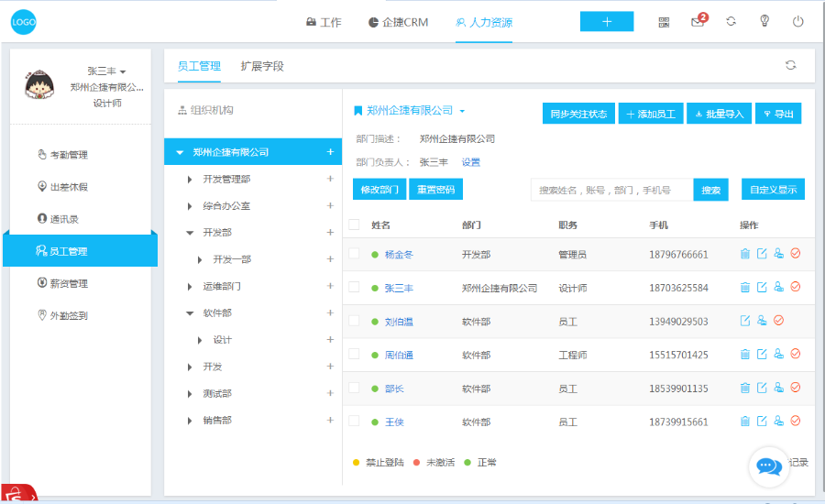This screenshot has width=825, height=504.
Task: Switch to the 扩展字段 tab
Action: (x=262, y=66)
